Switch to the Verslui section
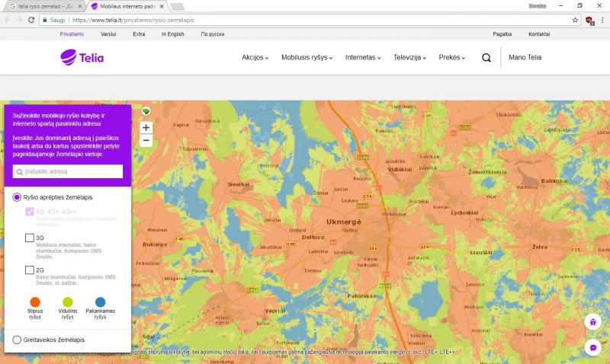 (108, 34)
